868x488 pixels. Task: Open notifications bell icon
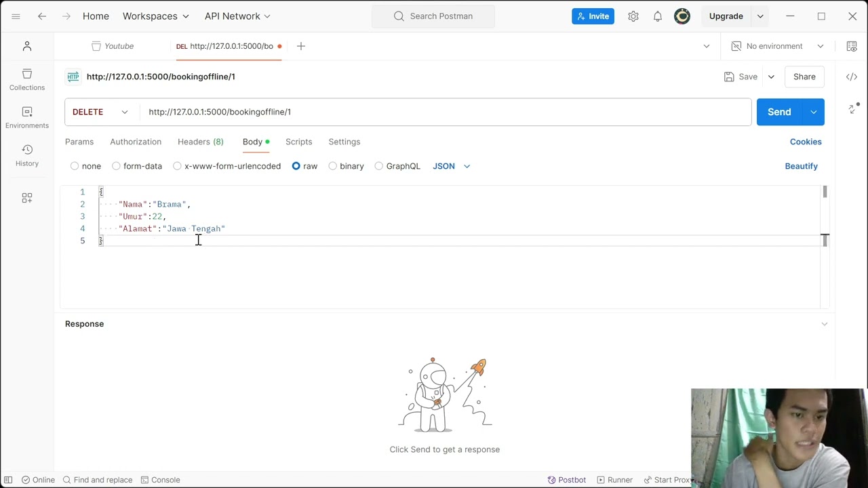coord(658,16)
